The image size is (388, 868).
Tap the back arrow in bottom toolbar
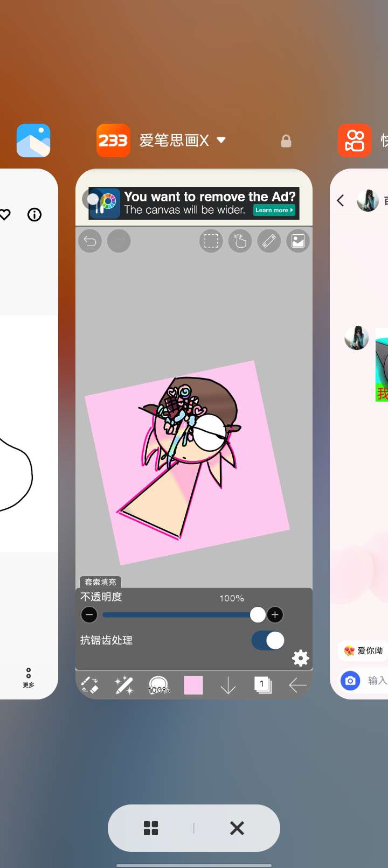(297, 685)
